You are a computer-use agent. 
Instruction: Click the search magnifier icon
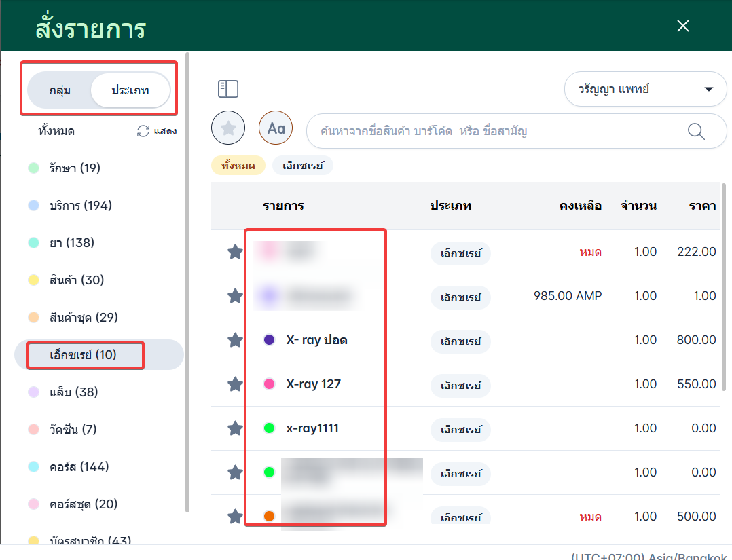(x=695, y=131)
